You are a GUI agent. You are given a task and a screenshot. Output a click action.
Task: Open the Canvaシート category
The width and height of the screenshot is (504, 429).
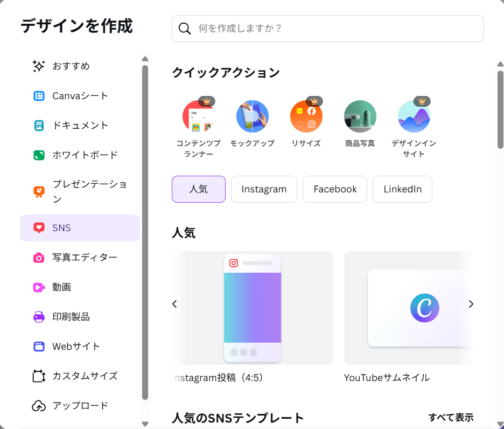coord(80,96)
